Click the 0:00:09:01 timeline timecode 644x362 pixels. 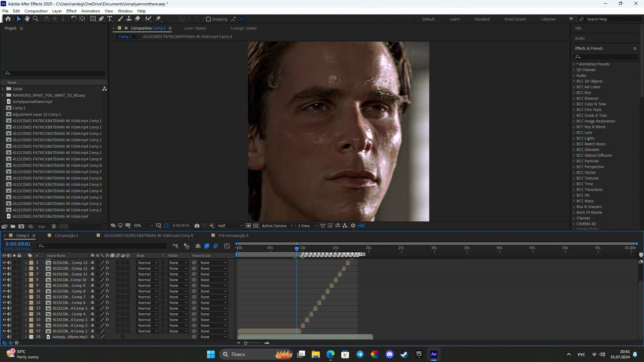click(x=18, y=244)
